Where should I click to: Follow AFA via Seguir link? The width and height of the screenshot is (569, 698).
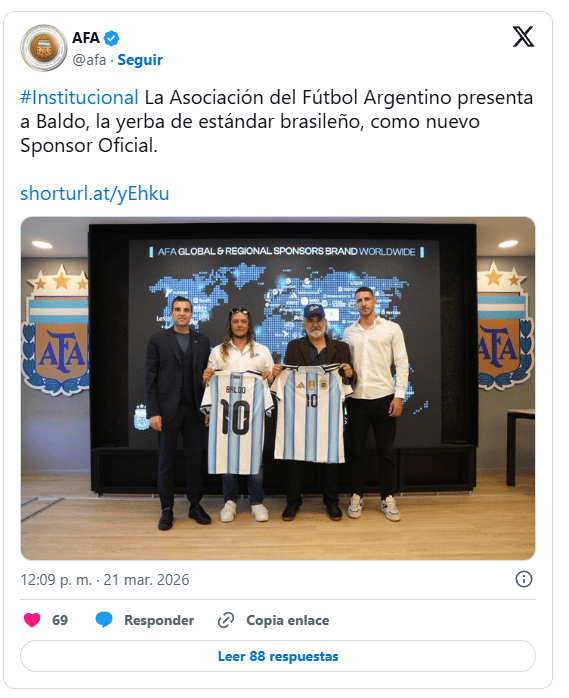tap(140, 60)
